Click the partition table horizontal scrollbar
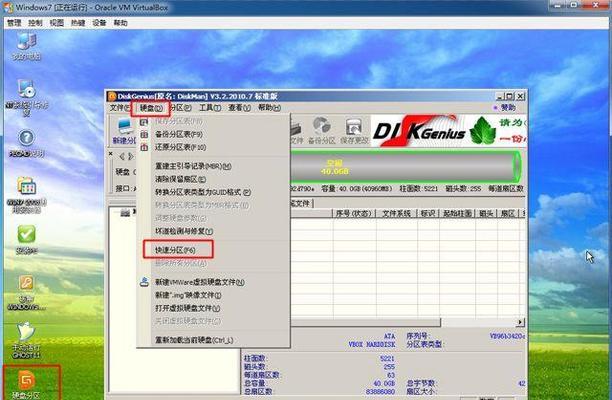612x400 pixels. point(366,322)
